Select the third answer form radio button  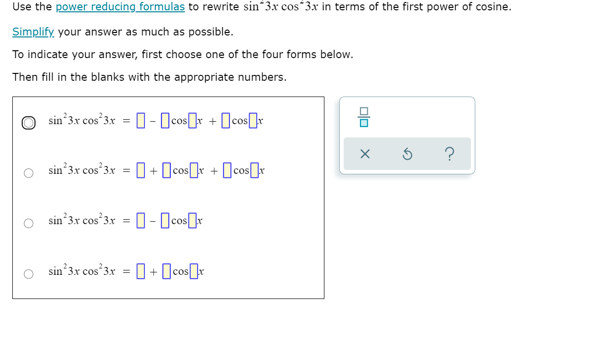[28, 223]
